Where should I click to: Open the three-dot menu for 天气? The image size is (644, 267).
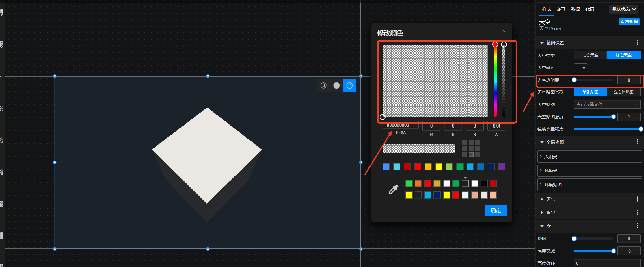637,199
